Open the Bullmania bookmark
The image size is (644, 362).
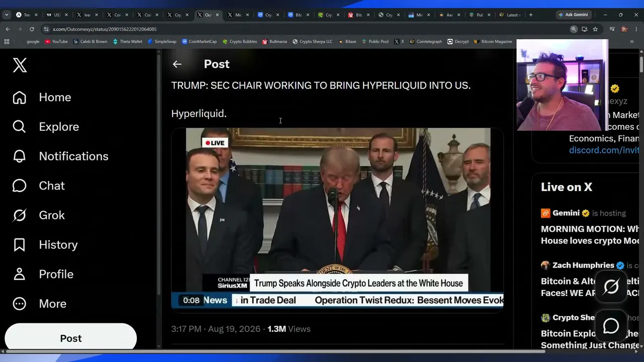275,42
